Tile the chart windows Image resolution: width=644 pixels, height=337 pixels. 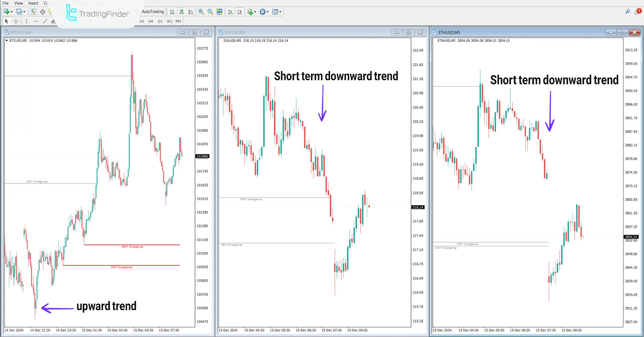click(x=219, y=12)
